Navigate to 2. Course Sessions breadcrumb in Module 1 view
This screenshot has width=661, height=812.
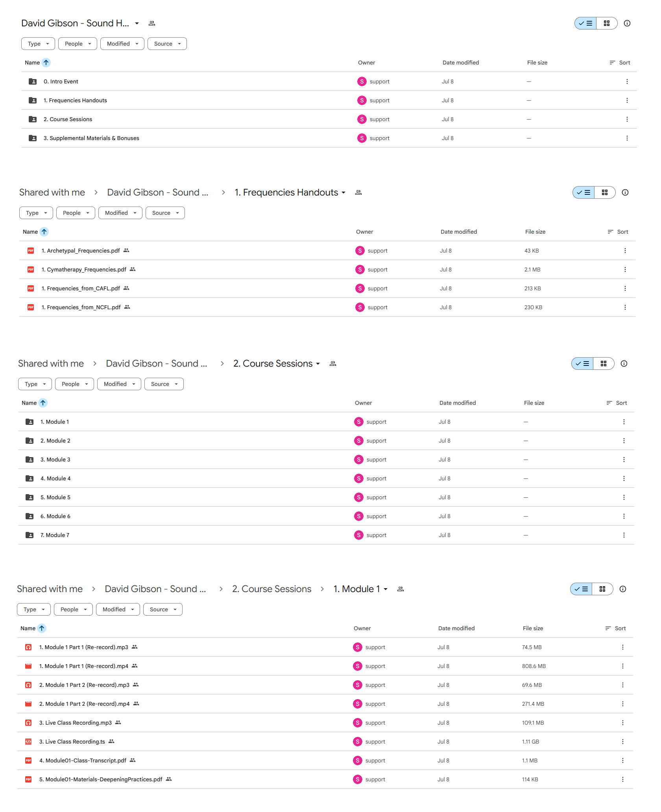tap(271, 589)
